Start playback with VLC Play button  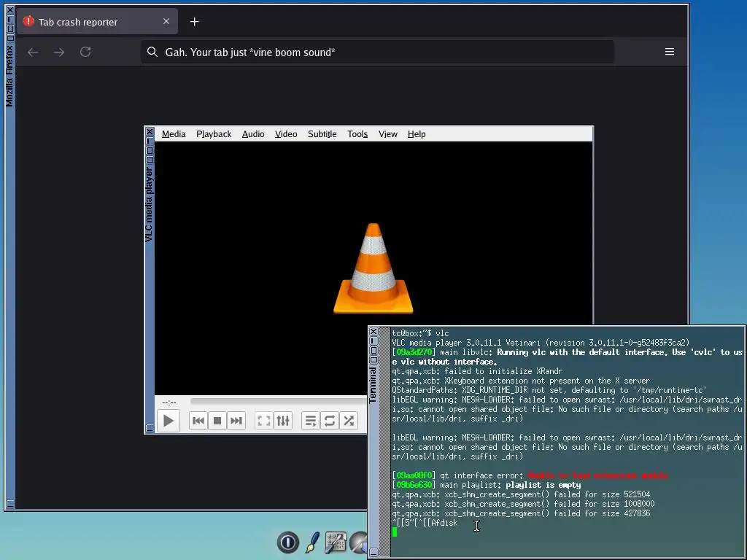169,421
